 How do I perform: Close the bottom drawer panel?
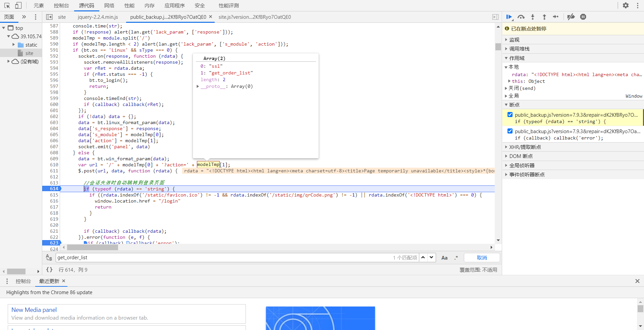tap(637, 281)
